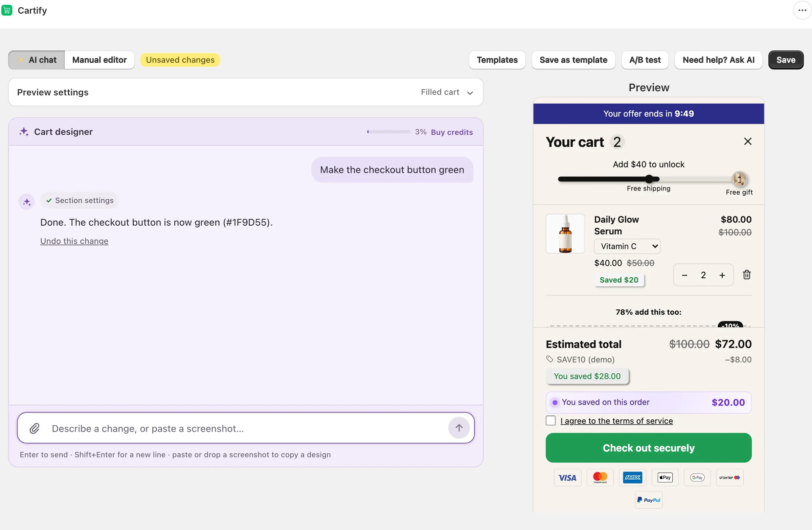
Task: Click the 'Saved $20' badge
Action: coord(618,280)
